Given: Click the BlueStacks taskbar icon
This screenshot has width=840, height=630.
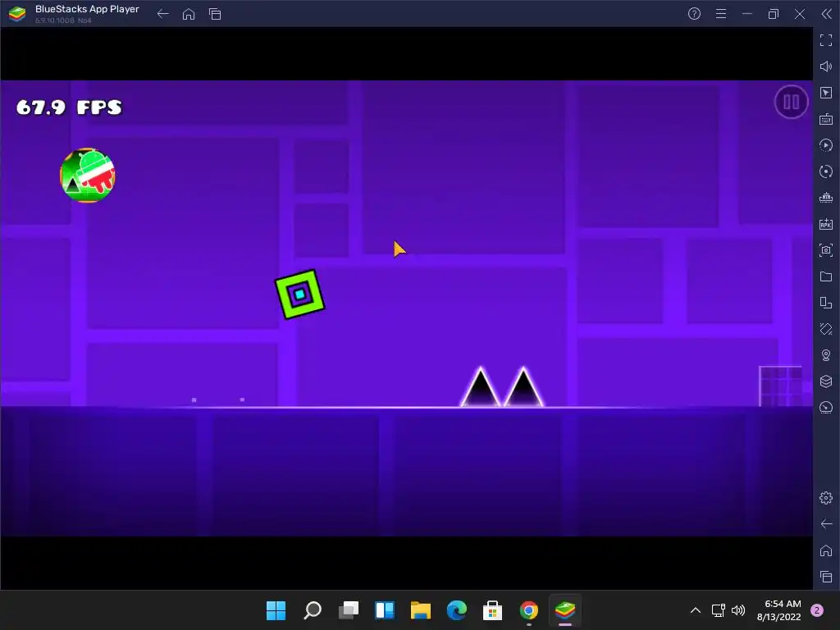Looking at the screenshot, I should [x=564, y=610].
